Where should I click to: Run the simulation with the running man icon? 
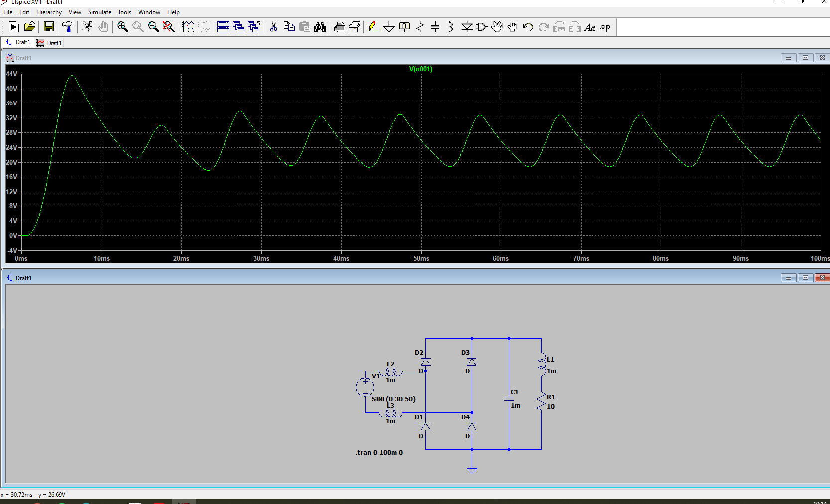[87, 27]
